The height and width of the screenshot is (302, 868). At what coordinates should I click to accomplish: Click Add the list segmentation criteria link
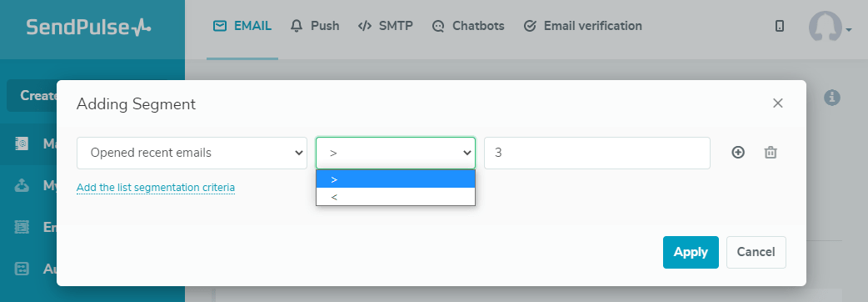click(156, 188)
